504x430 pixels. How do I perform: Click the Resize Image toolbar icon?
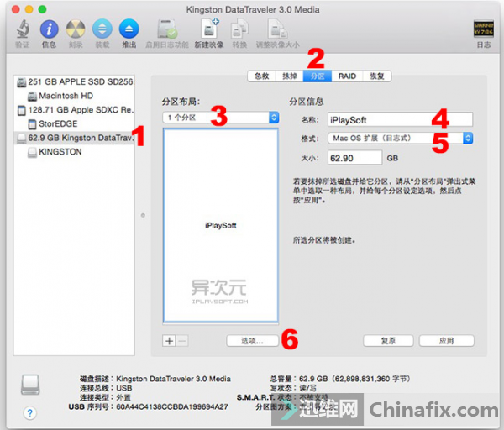point(277,29)
